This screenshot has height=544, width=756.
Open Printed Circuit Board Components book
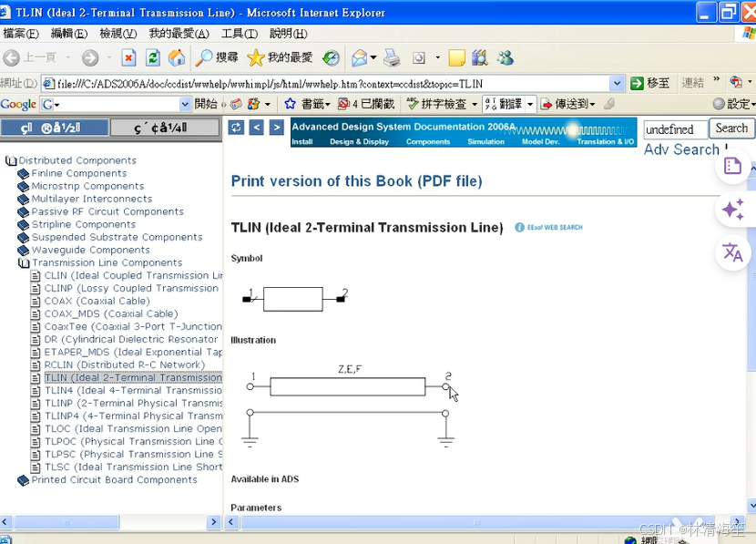coord(114,480)
